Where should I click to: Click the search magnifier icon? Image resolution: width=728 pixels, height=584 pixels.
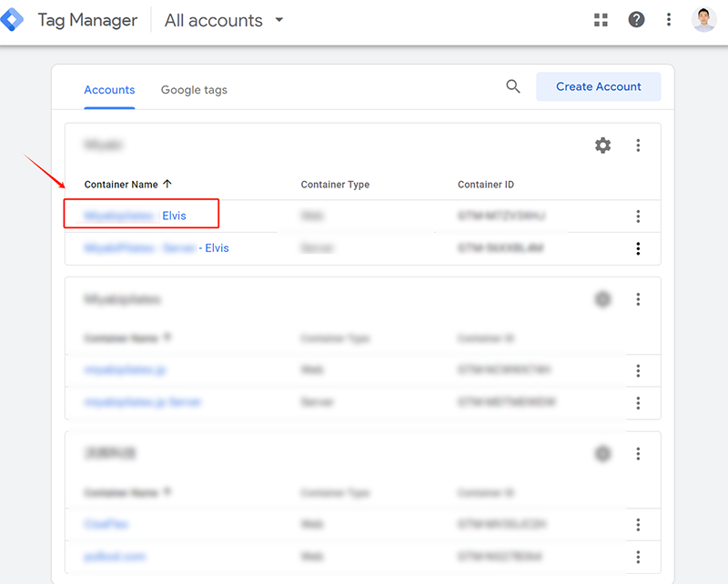coord(513,86)
